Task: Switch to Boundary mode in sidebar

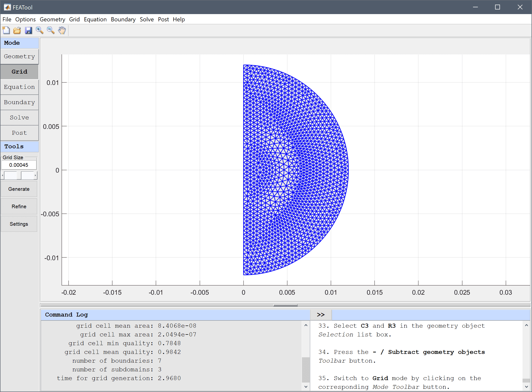Action: (19, 102)
